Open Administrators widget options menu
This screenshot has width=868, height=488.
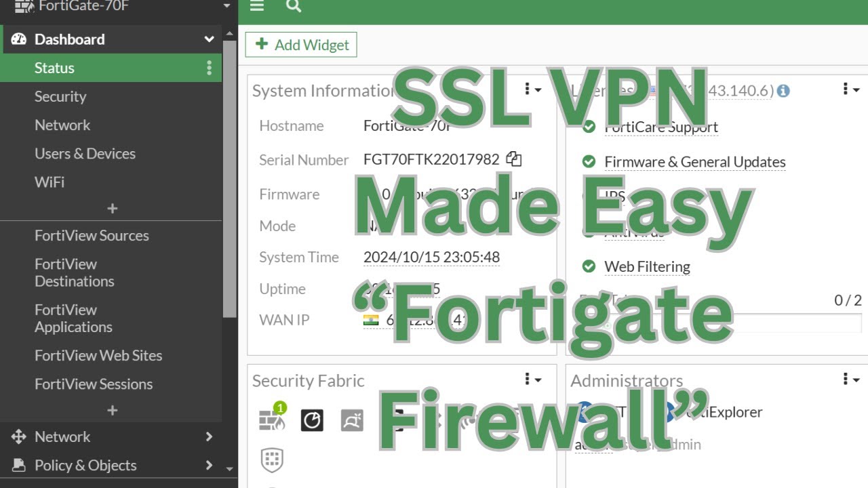(x=851, y=379)
